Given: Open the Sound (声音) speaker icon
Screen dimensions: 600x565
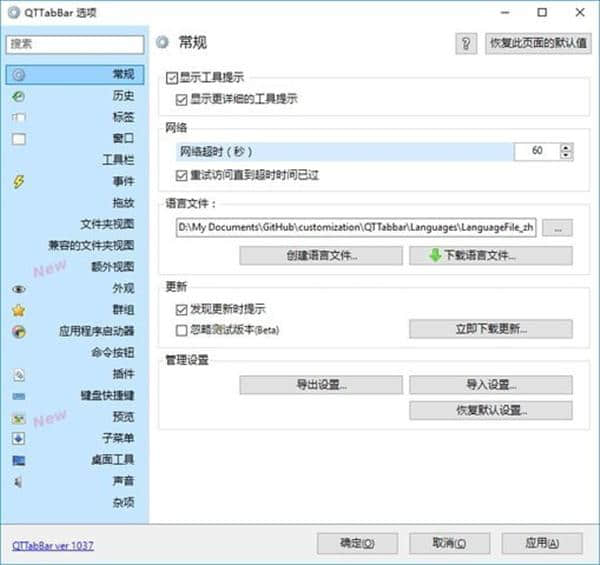Looking at the screenshot, I should click(18, 481).
